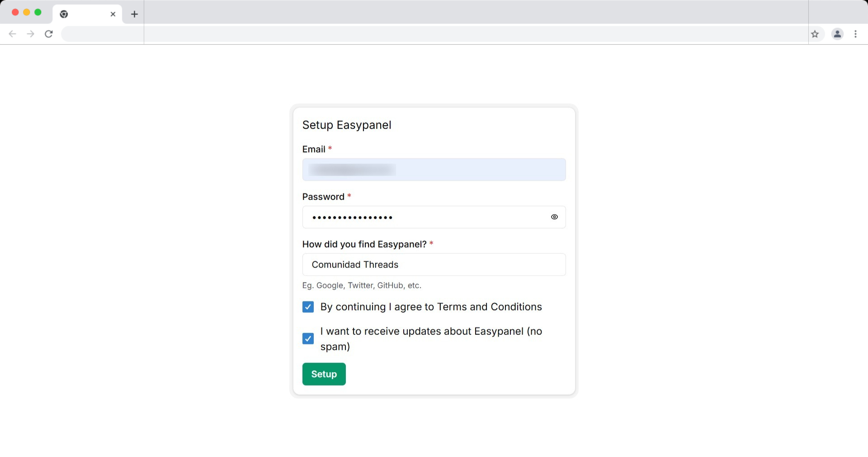
Task: Focus the Email input field
Action: [434, 170]
